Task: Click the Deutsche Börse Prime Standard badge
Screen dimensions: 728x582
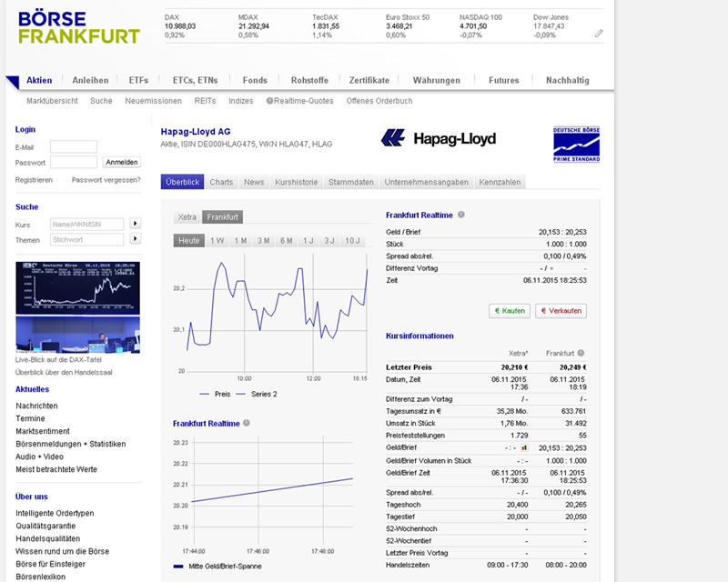Action: point(576,144)
